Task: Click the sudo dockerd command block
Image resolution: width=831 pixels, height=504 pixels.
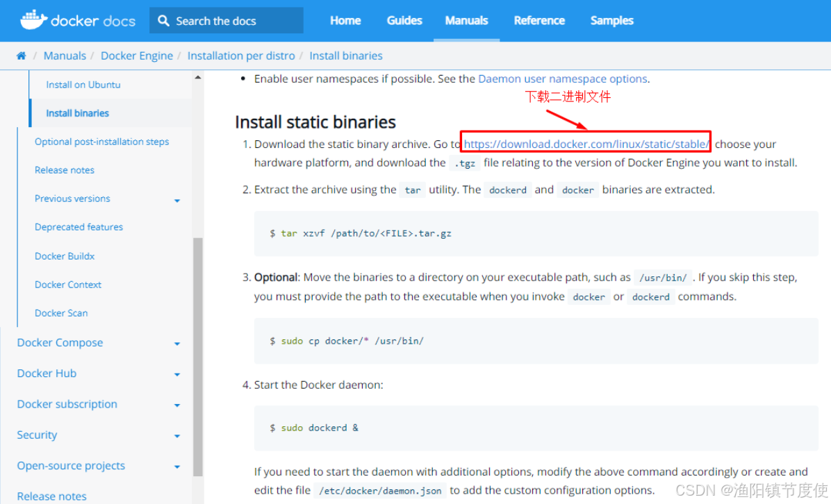Action: click(x=536, y=428)
